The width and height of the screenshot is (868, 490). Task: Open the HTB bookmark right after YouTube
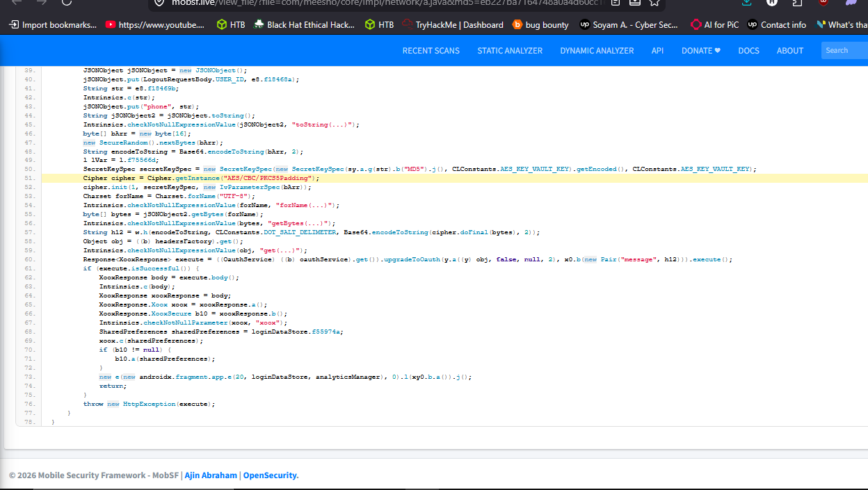(230, 25)
